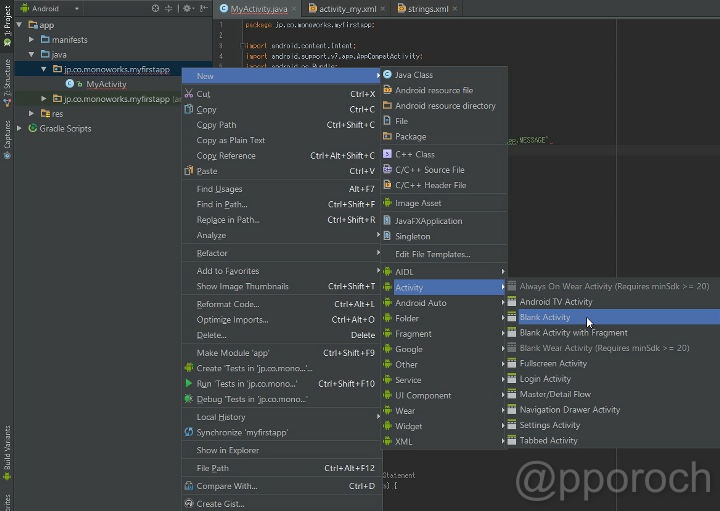Click the Debug tests bug icon
The image size is (720, 511).
click(189, 399)
